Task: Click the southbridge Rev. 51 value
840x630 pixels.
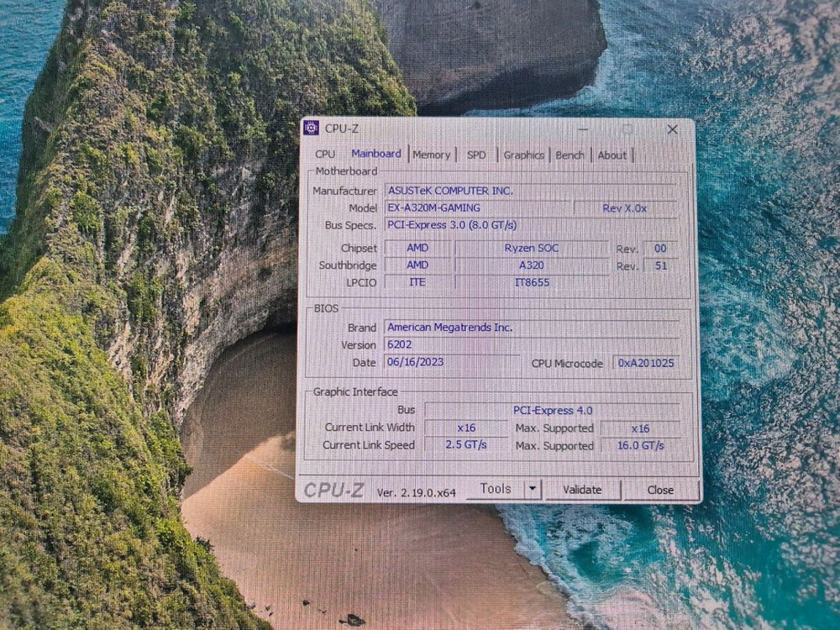Action: [x=660, y=265]
